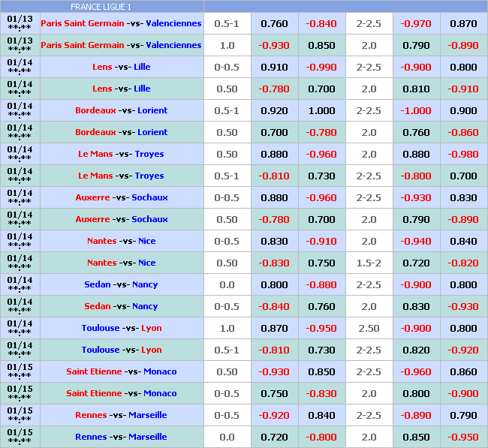Click -0.950 odds for Rennes vs Marseille
488x448 pixels.
click(463, 437)
